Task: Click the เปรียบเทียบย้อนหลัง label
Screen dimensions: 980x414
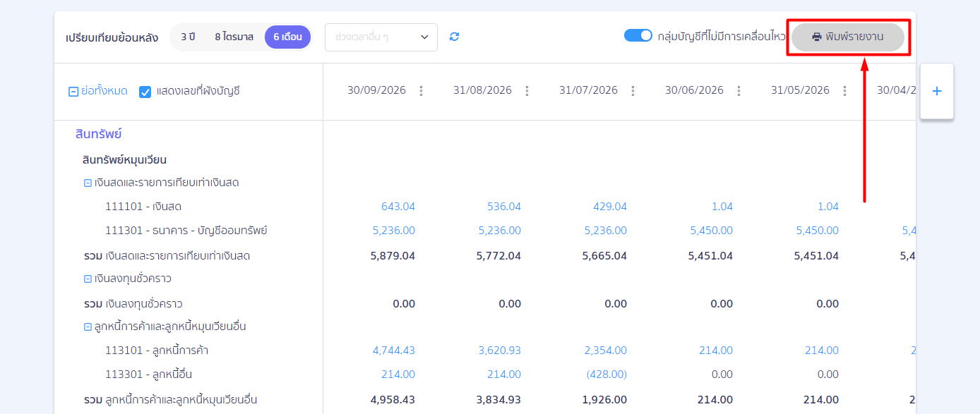Action: click(x=112, y=37)
